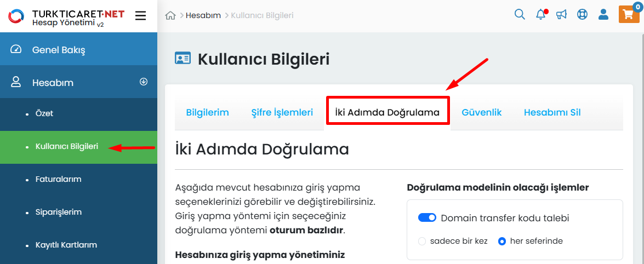Open the Hesabımı Sil tab
This screenshot has width=644, height=264.
552,112
